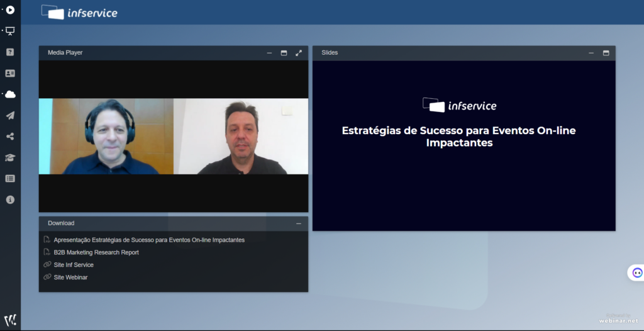
Task: Minimize the Slides panel
Action: tap(591, 53)
